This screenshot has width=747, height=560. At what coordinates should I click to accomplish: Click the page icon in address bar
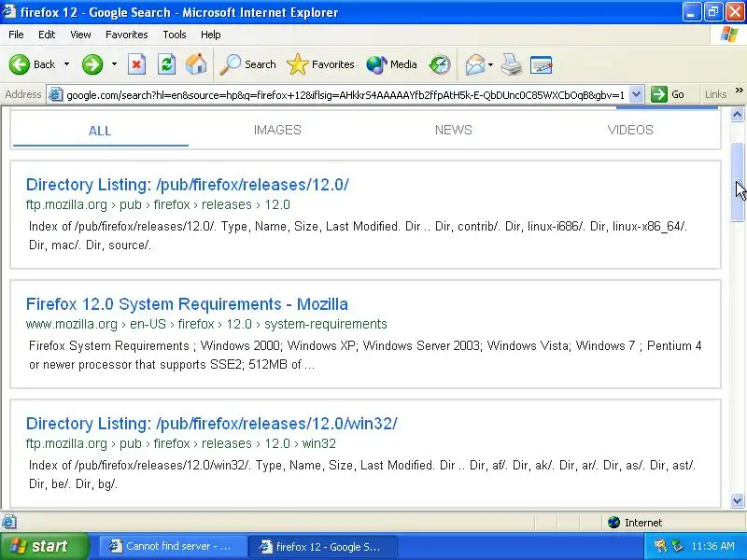(x=56, y=95)
